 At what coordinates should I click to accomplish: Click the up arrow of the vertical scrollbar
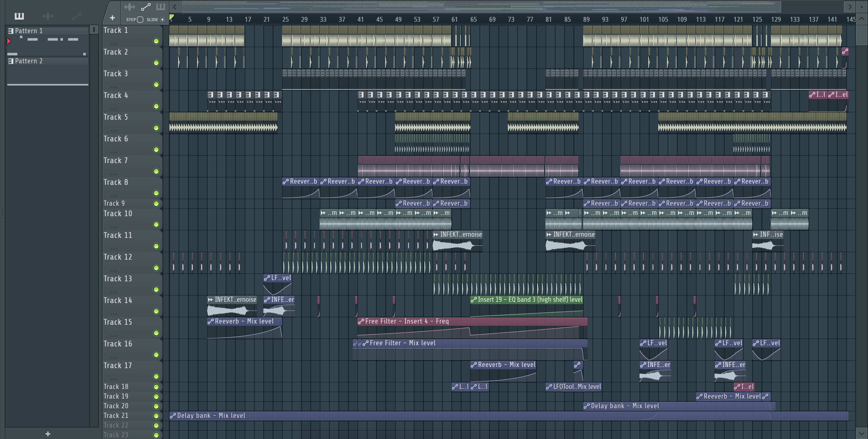862,19
